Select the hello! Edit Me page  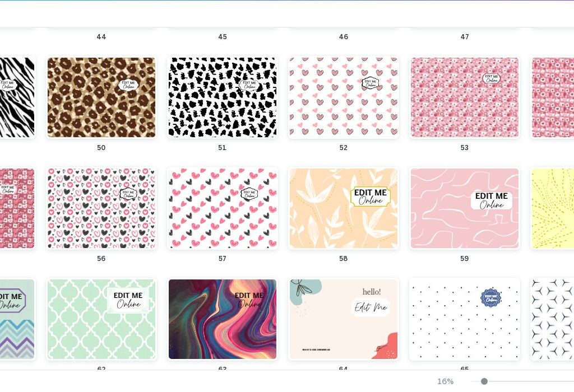(x=344, y=319)
